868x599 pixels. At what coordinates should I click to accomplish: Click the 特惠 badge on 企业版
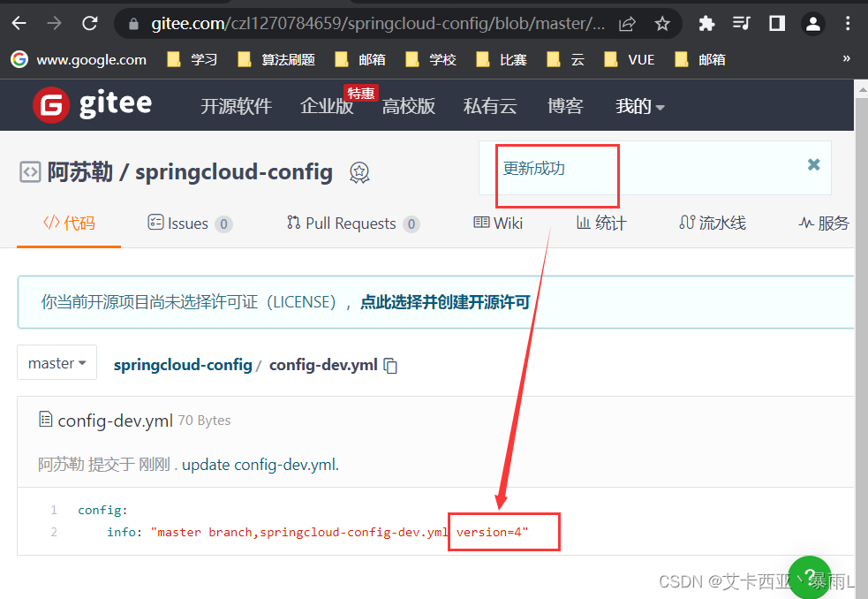coord(361,93)
